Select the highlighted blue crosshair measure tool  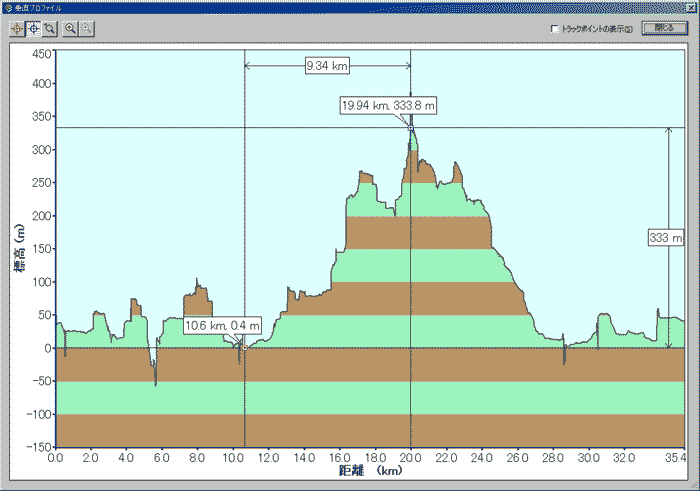coord(33,29)
